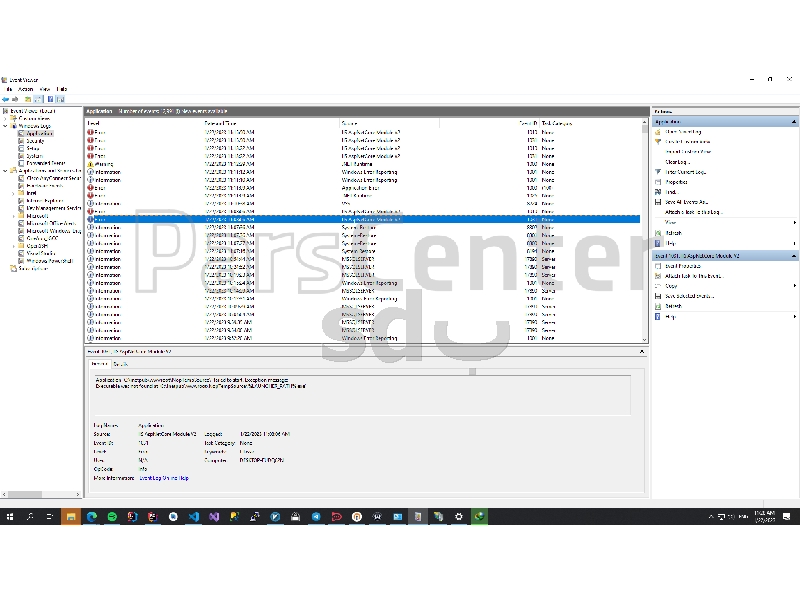Select the Security log in tree

[35, 141]
